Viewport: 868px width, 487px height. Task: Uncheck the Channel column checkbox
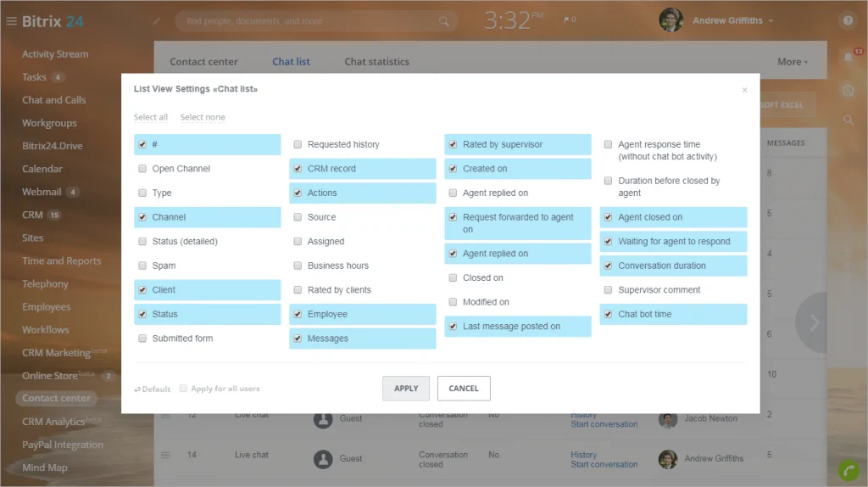coord(142,217)
